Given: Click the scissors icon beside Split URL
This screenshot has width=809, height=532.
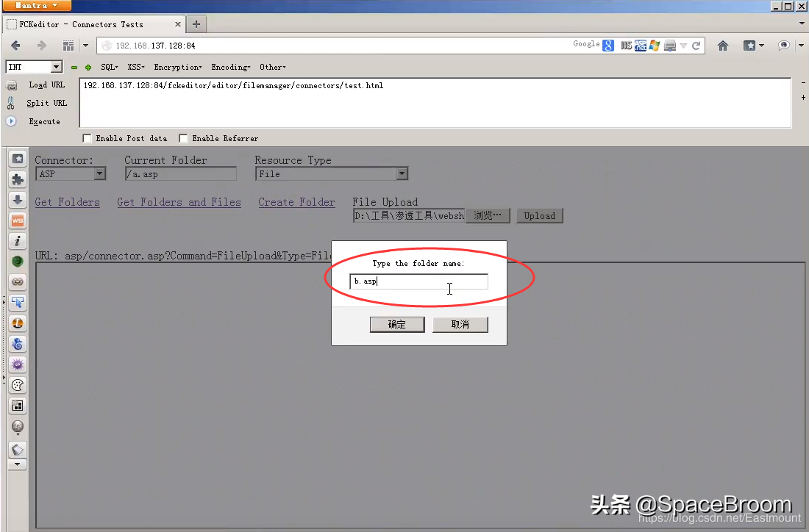Looking at the screenshot, I should [x=11, y=103].
